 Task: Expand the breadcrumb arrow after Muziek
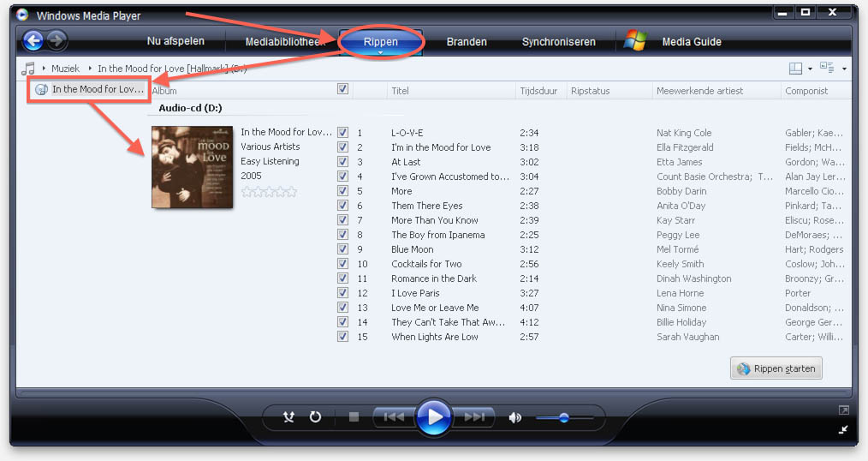[x=90, y=69]
